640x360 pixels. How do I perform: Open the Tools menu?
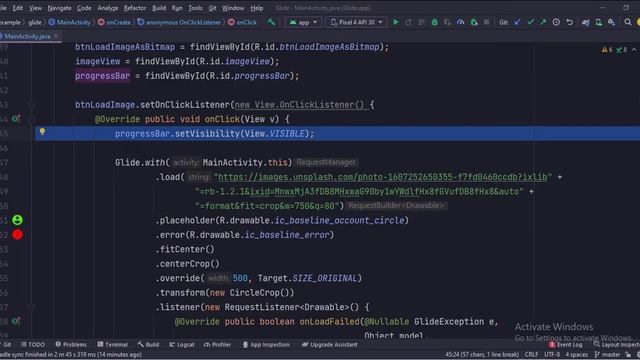pyautogui.click(x=195, y=8)
